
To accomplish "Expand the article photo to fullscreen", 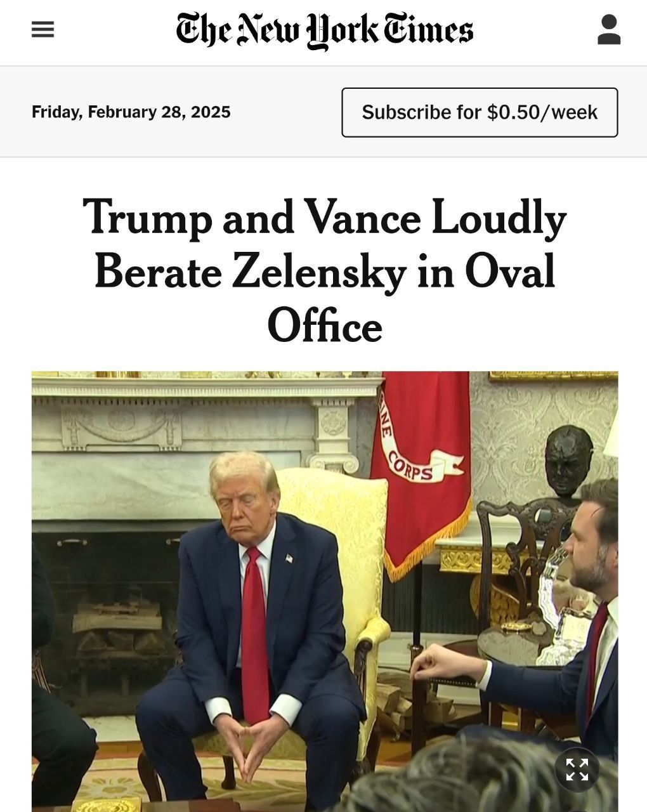I will 577,769.
